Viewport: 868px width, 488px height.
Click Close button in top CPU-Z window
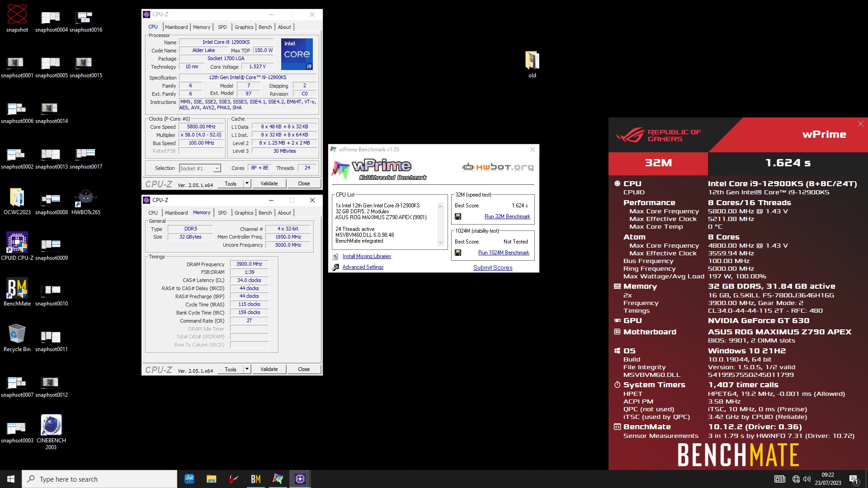304,183
